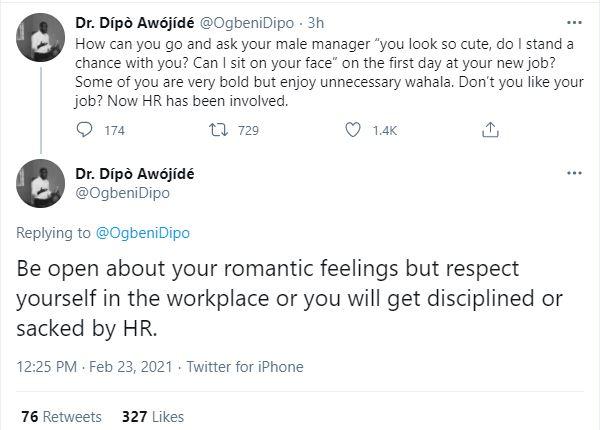Click the reply speech bubble icon
Image resolution: width=600 pixels, height=430 pixels.
tap(84, 129)
